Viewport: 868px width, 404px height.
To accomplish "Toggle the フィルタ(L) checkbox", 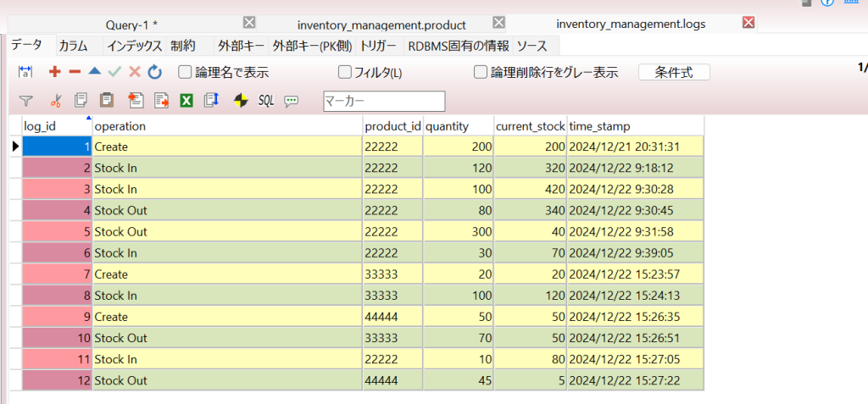I will point(345,73).
